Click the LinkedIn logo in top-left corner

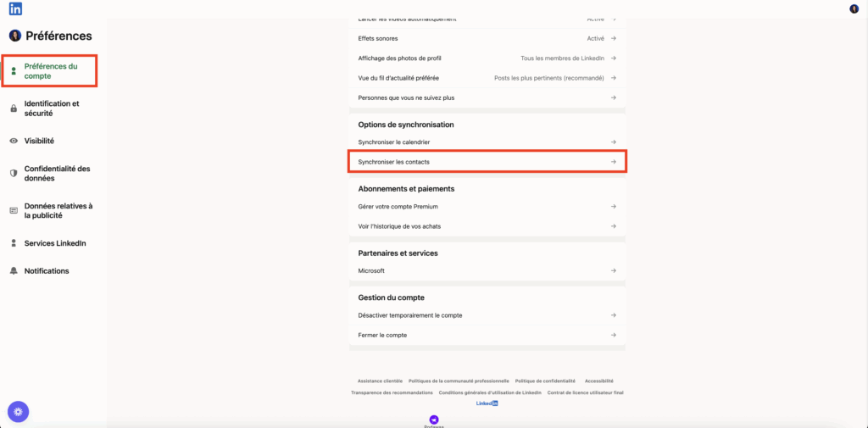15,8
